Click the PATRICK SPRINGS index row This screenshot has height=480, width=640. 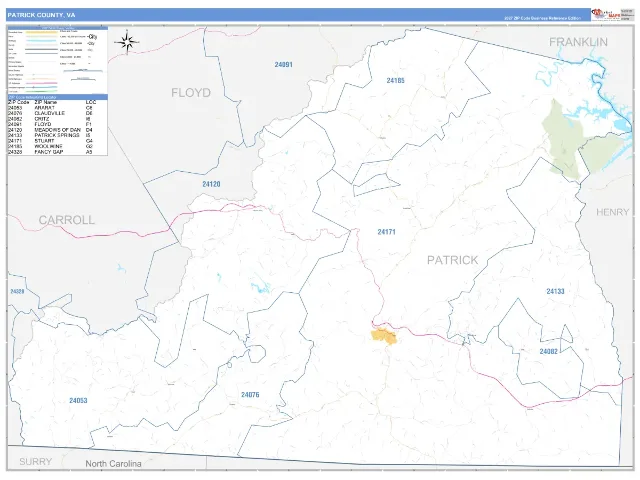click(58, 135)
